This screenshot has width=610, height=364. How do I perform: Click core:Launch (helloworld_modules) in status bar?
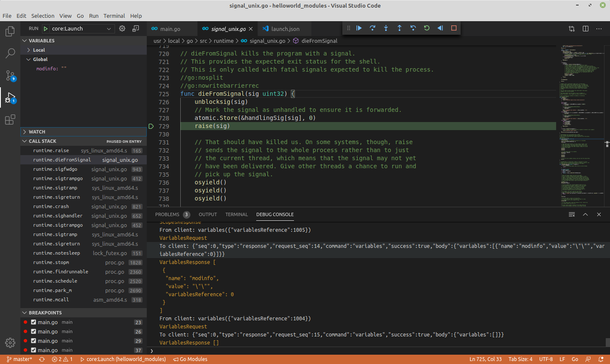click(123, 359)
